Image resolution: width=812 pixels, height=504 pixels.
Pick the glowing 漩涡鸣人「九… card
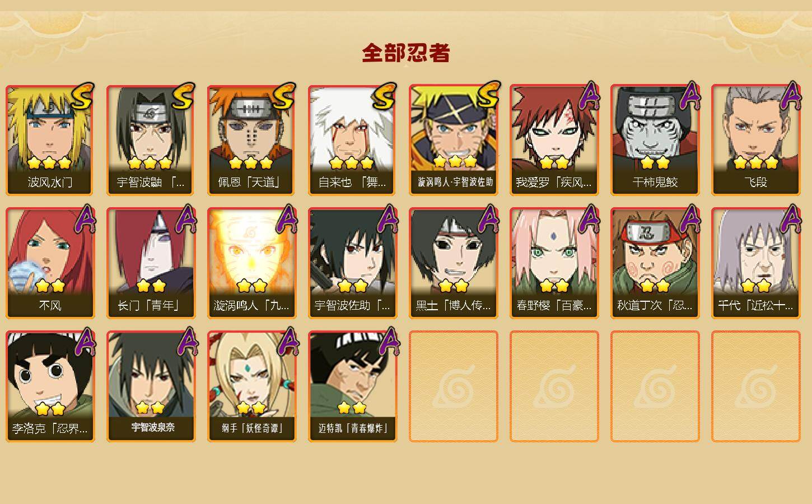pyautogui.click(x=252, y=263)
